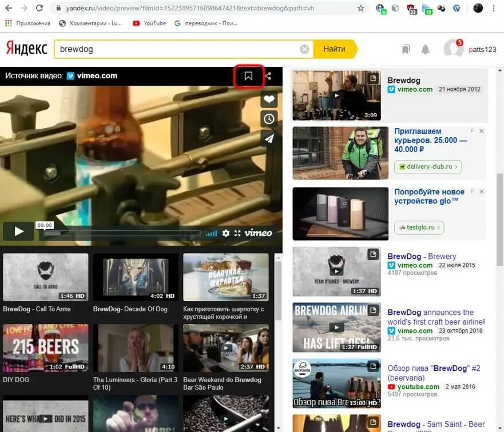Open the notifications bell
This screenshot has height=432, width=504.
click(425, 49)
